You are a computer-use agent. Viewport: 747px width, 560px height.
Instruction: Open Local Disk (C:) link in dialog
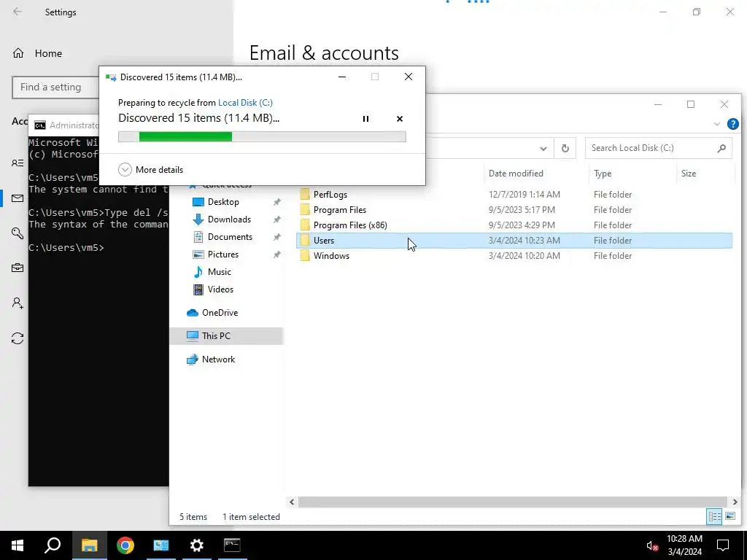pos(245,102)
